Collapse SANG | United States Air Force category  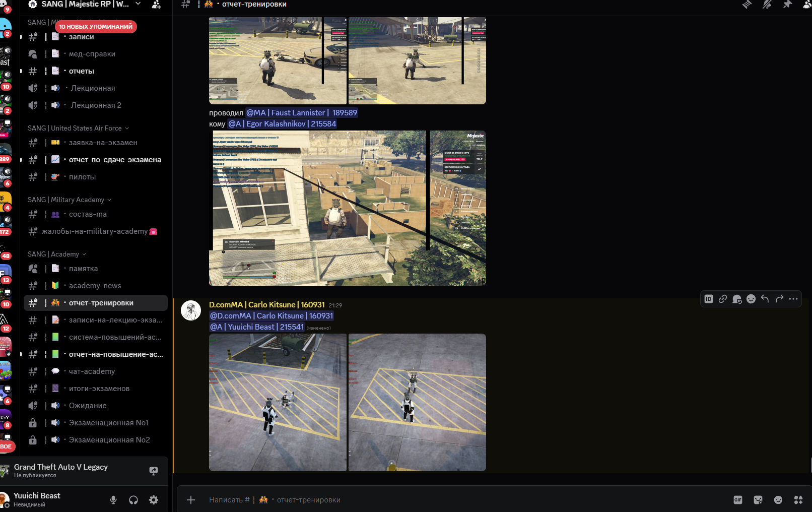(x=78, y=128)
